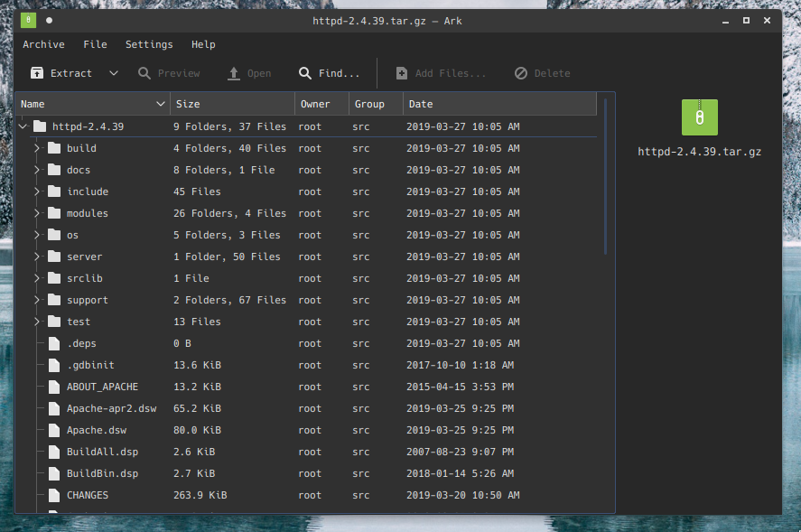801x532 pixels.
Task: Select the ABOUT_APACHE file name
Action: tap(102, 387)
